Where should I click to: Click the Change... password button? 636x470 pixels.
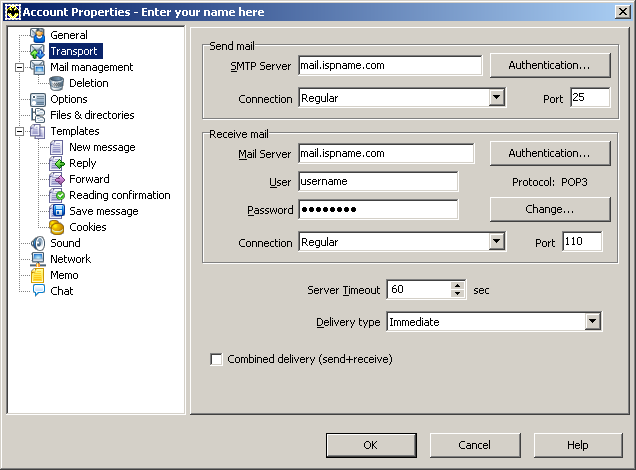(549, 209)
